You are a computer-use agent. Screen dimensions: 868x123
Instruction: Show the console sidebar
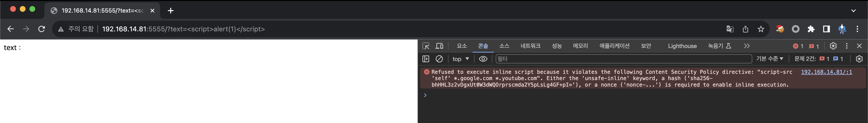click(x=426, y=59)
